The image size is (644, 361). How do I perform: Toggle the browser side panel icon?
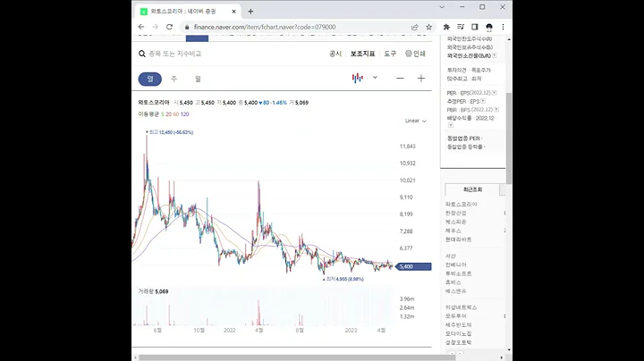pyautogui.click(x=475, y=27)
